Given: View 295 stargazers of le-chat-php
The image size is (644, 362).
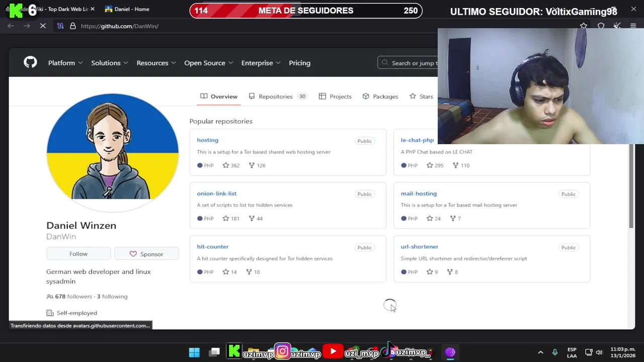Looking at the screenshot, I should pyautogui.click(x=435, y=165).
